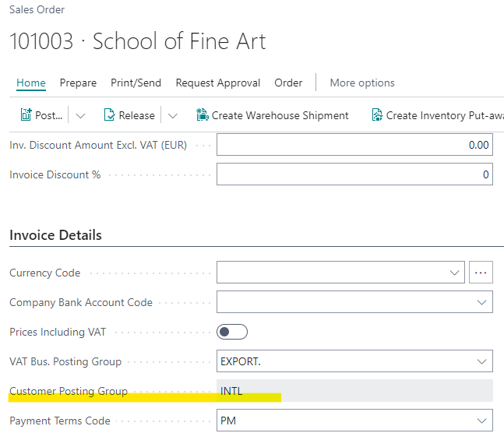Collapse the Invoice Details section heading
Image resolution: width=504 pixels, height=433 pixels.
[x=55, y=234]
